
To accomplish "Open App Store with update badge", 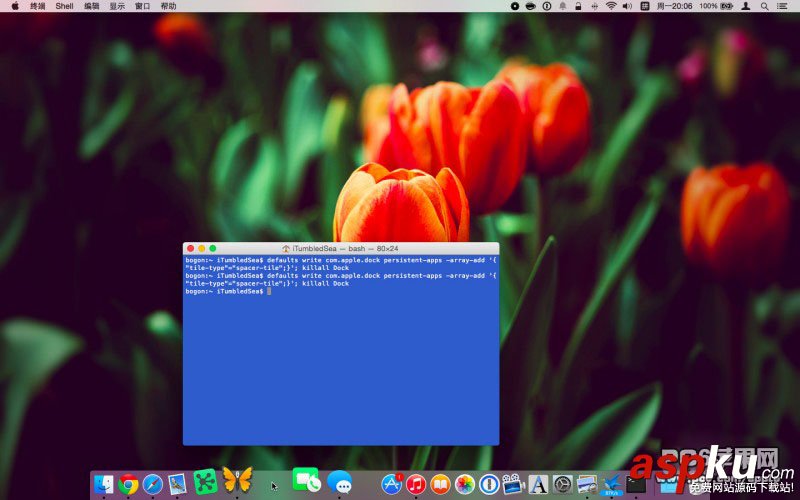I will point(391,484).
